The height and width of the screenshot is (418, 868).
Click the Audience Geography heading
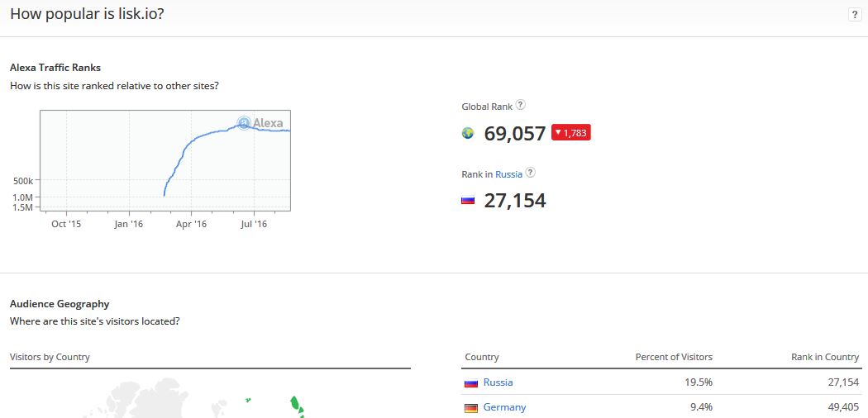(60, 303)
